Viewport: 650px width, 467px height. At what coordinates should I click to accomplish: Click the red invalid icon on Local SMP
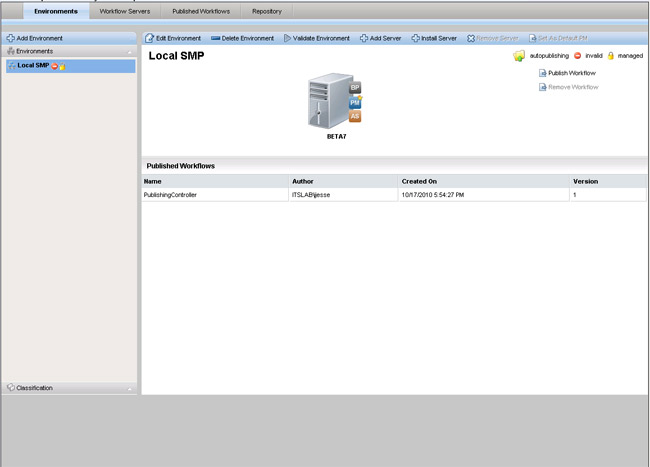[54, 66]
